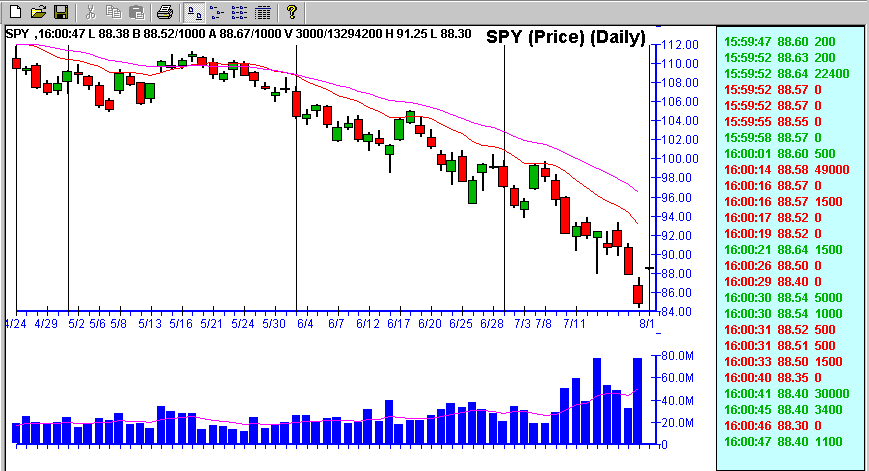Click the 96.00 price axis label
This screenshot has height=471, width=869.
(x=677, y=198)
